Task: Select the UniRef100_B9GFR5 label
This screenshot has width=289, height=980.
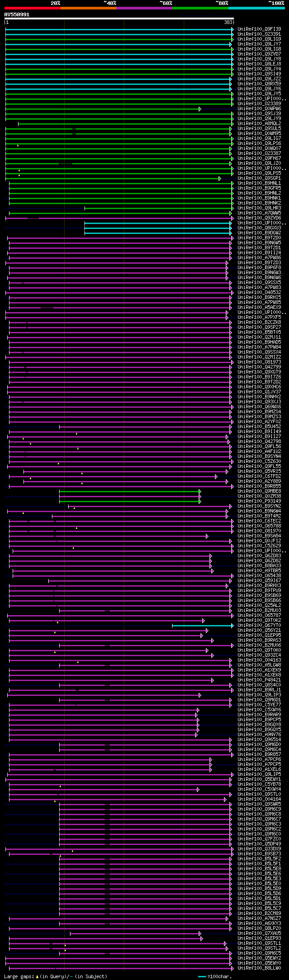Action: tap(259, 188)
